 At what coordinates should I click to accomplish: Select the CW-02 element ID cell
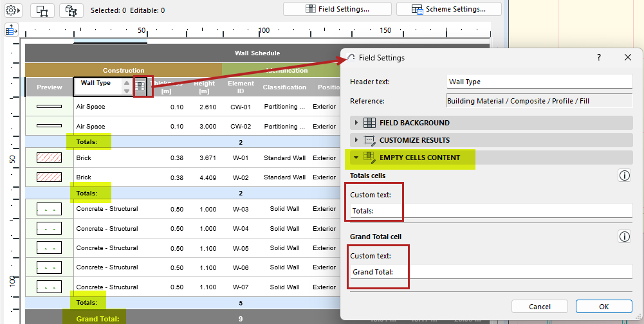click(x=241, y=127)
